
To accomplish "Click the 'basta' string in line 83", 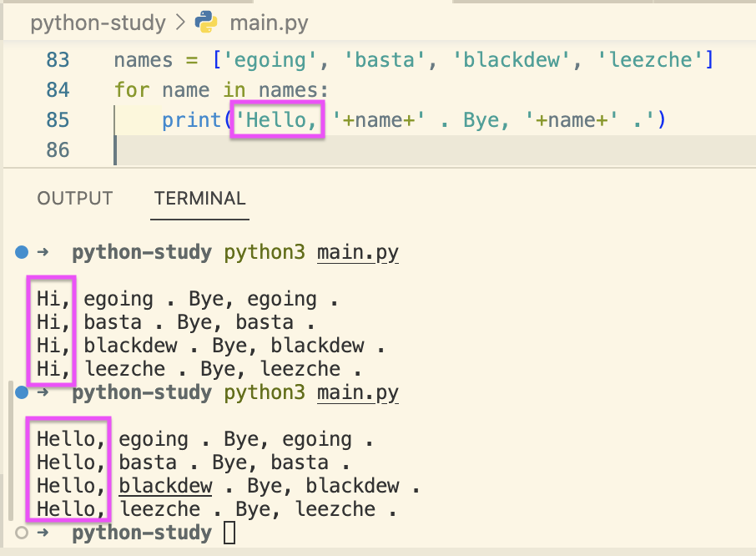I will 385,60.
